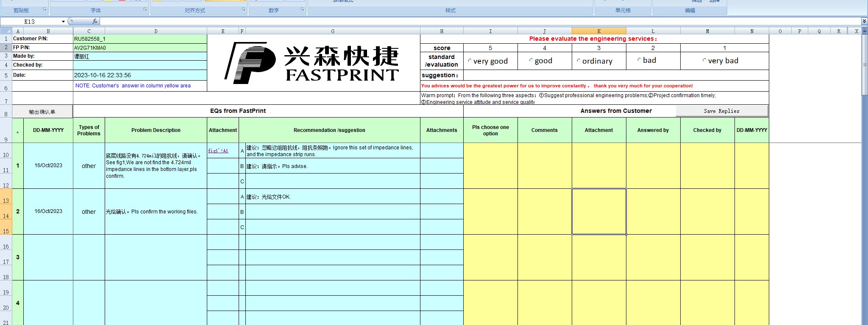Viewport: 868px width, 325px height.
Task: Open the 对齐方式 alignment dialog launcher
Action: (243, 9)
